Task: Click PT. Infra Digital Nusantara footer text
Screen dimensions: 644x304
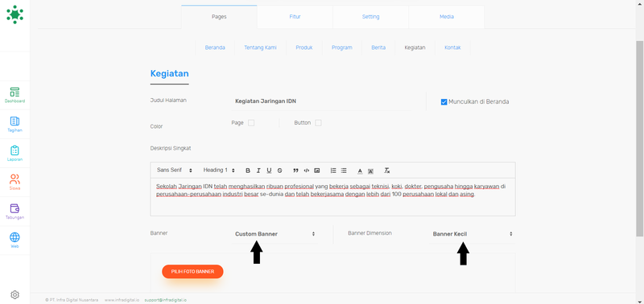Action: click(x=72, y=300)
